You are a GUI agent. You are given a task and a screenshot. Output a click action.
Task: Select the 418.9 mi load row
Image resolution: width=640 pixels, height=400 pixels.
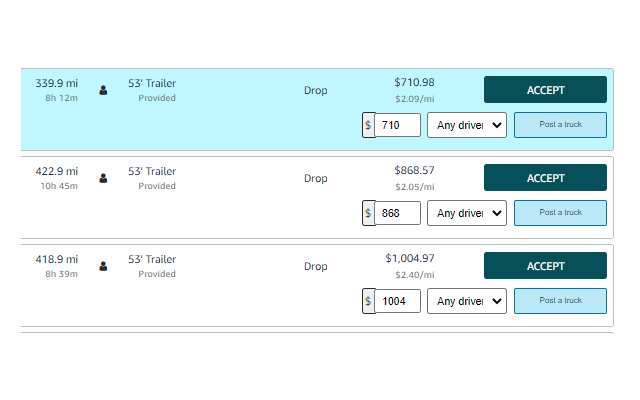coord(317,286)
